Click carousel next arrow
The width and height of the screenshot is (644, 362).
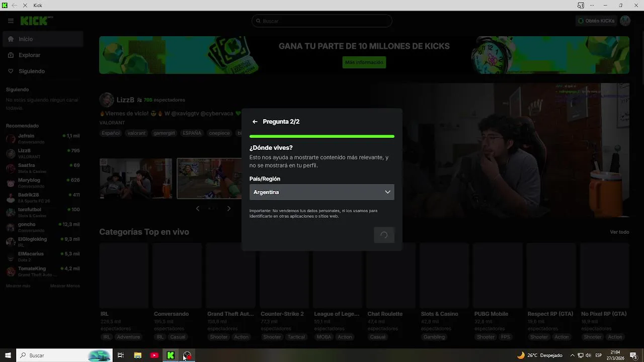coord(229,208)
